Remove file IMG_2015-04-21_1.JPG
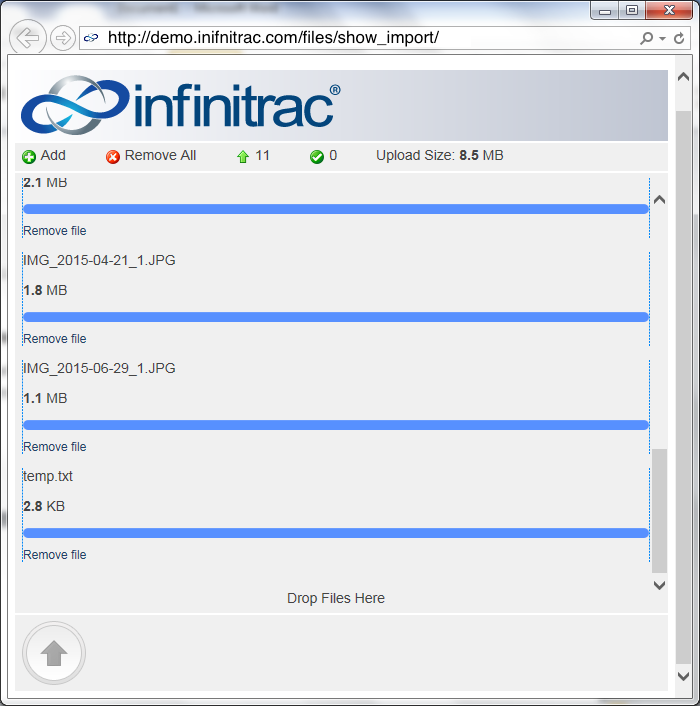700x706 pixels. coord(54,339)
